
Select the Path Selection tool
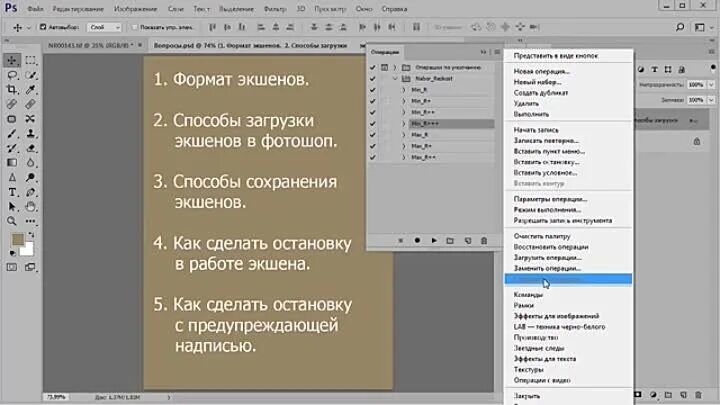pyautogui.click(x=12, y=207)
